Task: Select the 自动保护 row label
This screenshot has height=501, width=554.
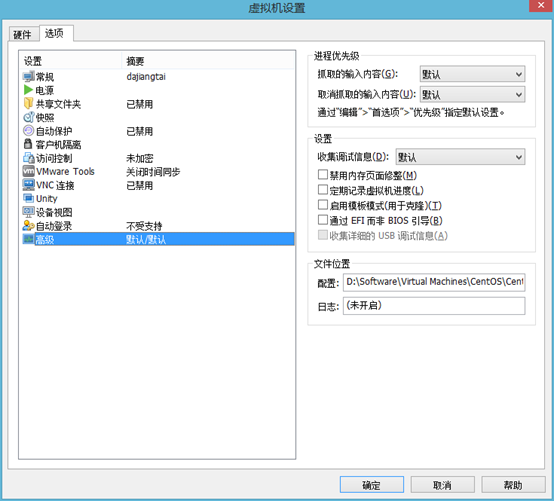Action: [54, 131]
